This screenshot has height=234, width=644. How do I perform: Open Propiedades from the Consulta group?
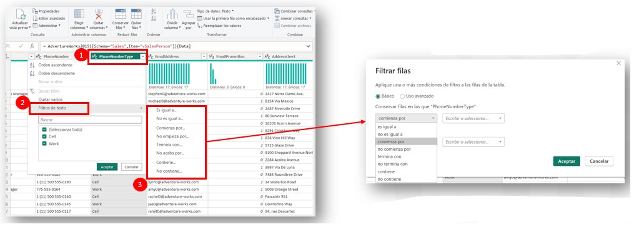tap(46, 11)
